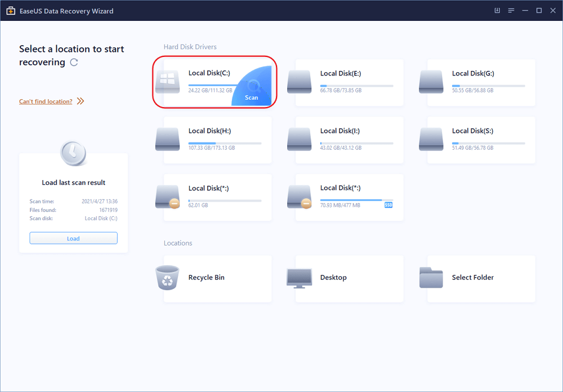Click the lost partition drive icon with 70.93 MB/477 MB
563x392 pixels.
(x=300, y=197)
